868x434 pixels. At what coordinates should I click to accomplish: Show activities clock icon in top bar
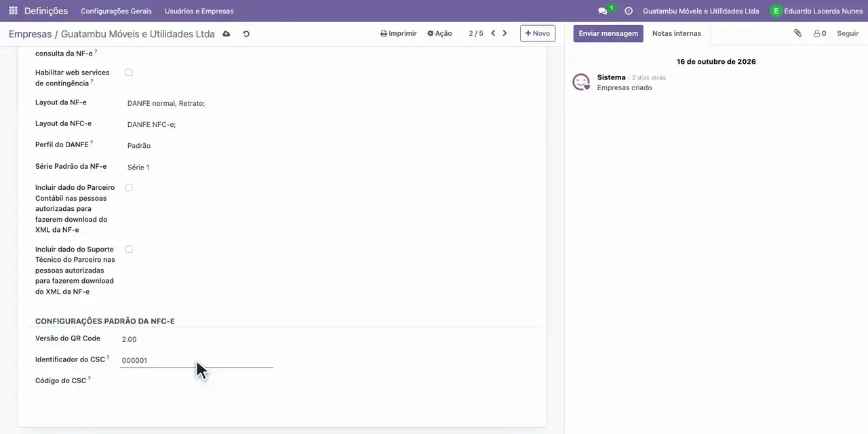coord(629,11)
